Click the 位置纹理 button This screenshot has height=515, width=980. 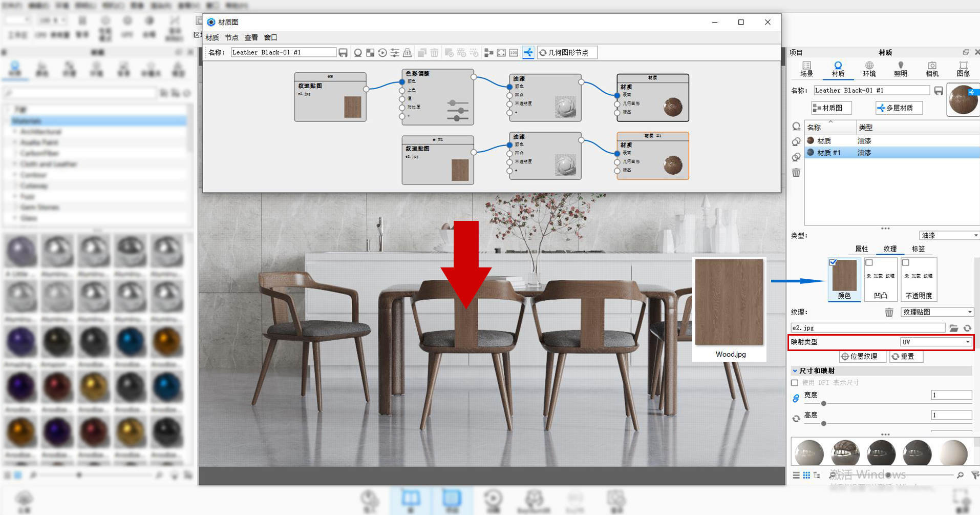click(862, 357)
